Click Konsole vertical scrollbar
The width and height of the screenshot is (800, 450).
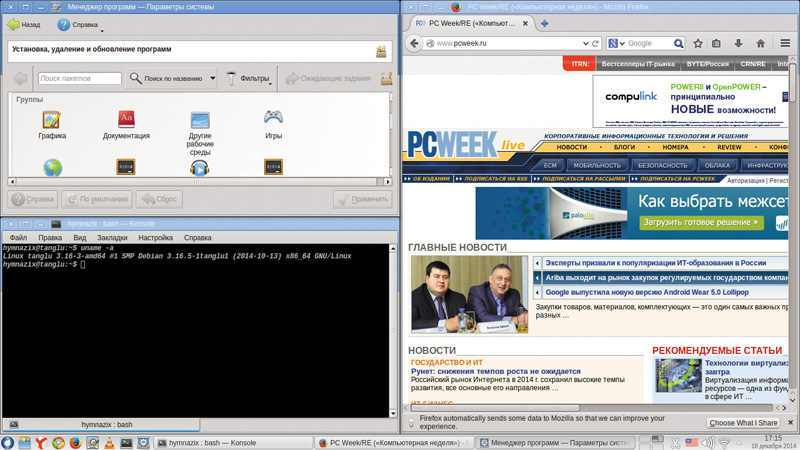(x=393, y=331)
